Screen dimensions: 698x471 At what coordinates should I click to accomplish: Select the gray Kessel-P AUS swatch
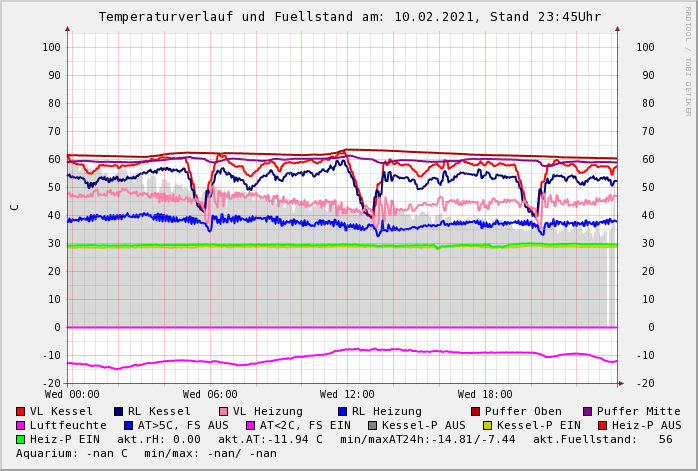(373, 425)
